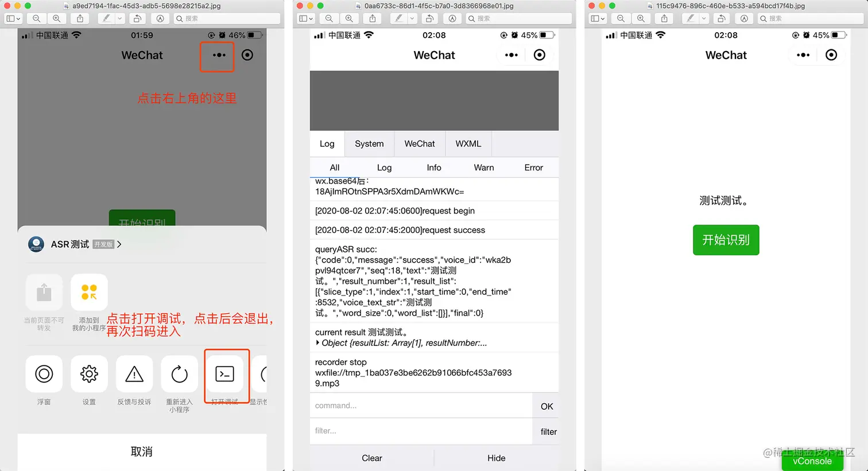Zoom in in the right Preview window toolbar
This screenshot has width=868, height=471.
[x=641, y=18]
